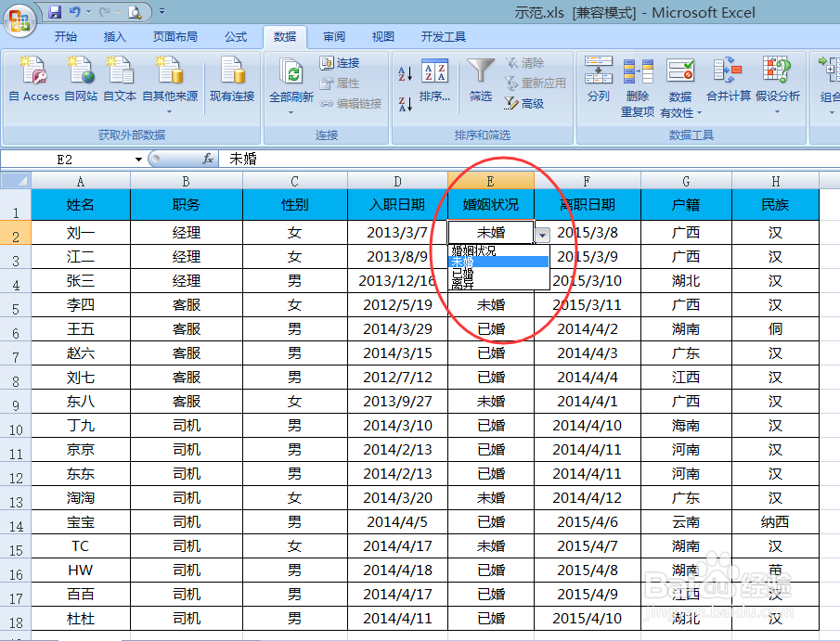Screen dimensions: 840x641
Task: Click header cell 职务
Action: tap(186, 205)
